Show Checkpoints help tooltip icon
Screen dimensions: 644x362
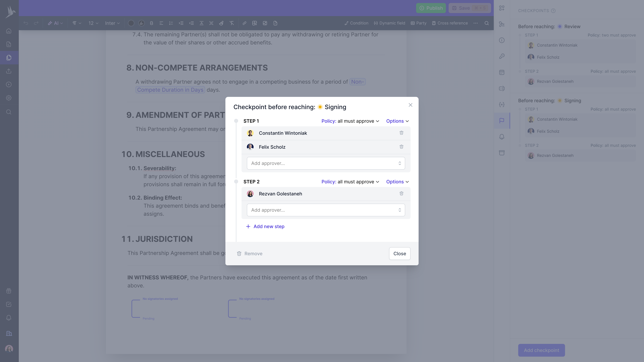[553, 11]
